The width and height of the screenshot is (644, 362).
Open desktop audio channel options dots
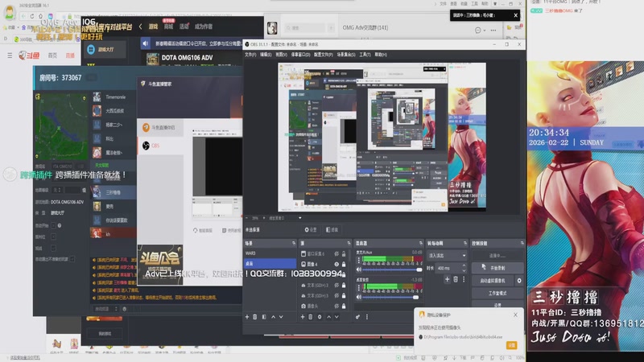358,287
